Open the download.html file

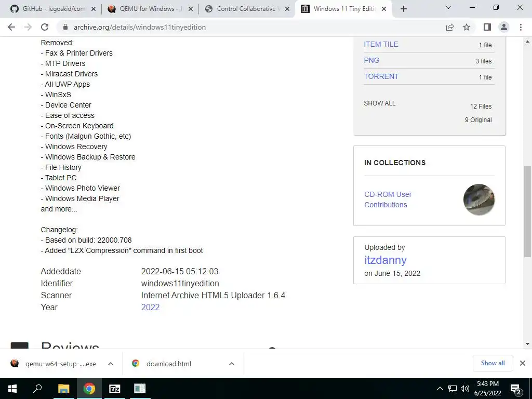pyautogui.click(x=170, y=364)
